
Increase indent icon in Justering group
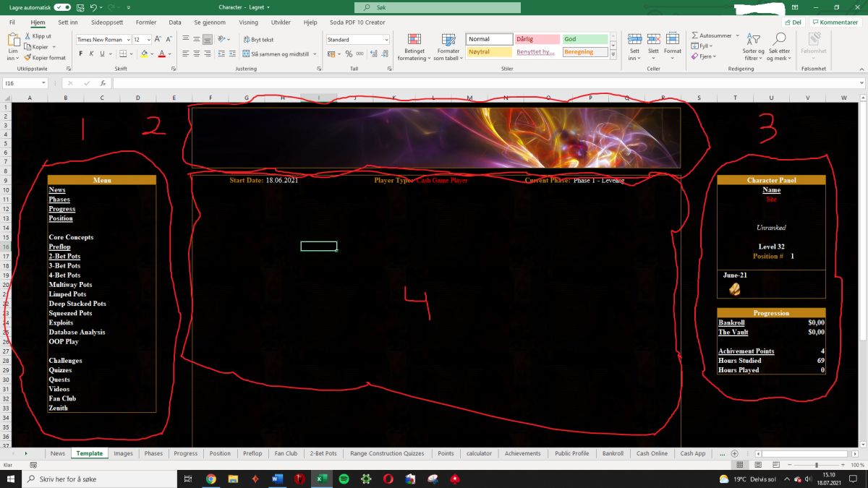point(233,53)
